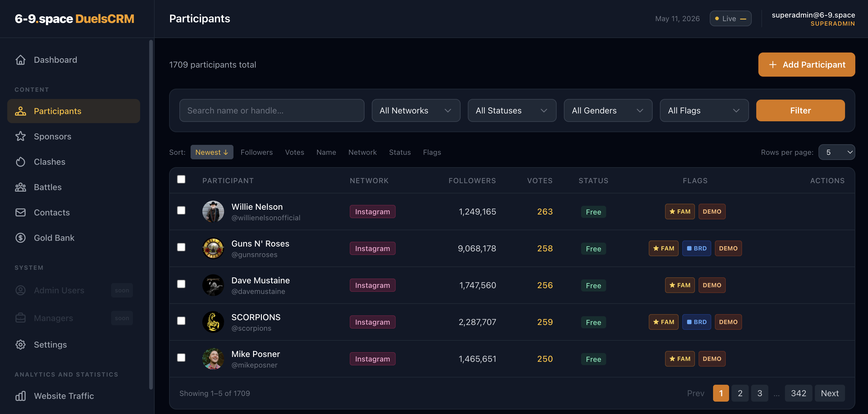
Task: Click the FAM star flag for Mike Posner
Action: pos(680,359)
